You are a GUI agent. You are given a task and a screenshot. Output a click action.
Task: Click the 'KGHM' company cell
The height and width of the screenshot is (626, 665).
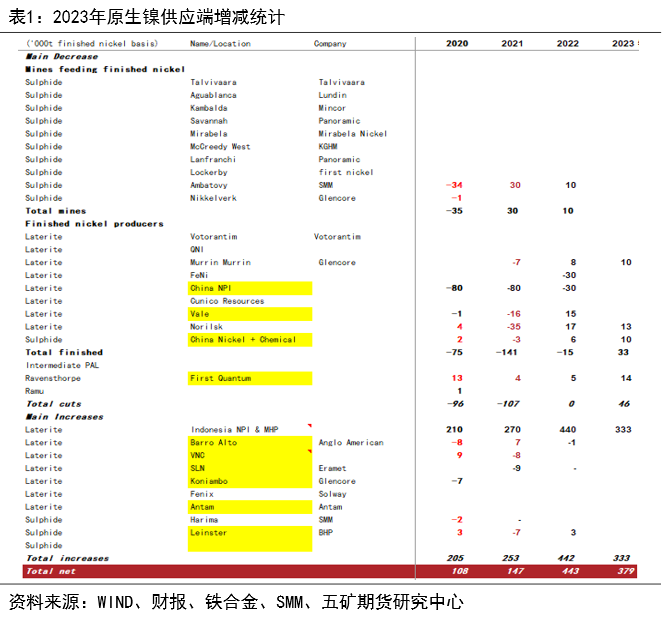tap(328, 146)
